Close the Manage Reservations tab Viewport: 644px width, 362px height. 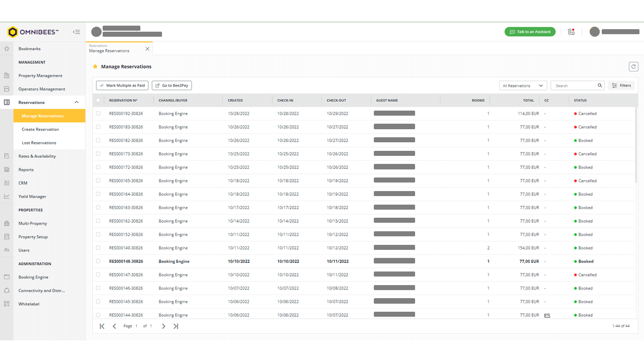147,49
